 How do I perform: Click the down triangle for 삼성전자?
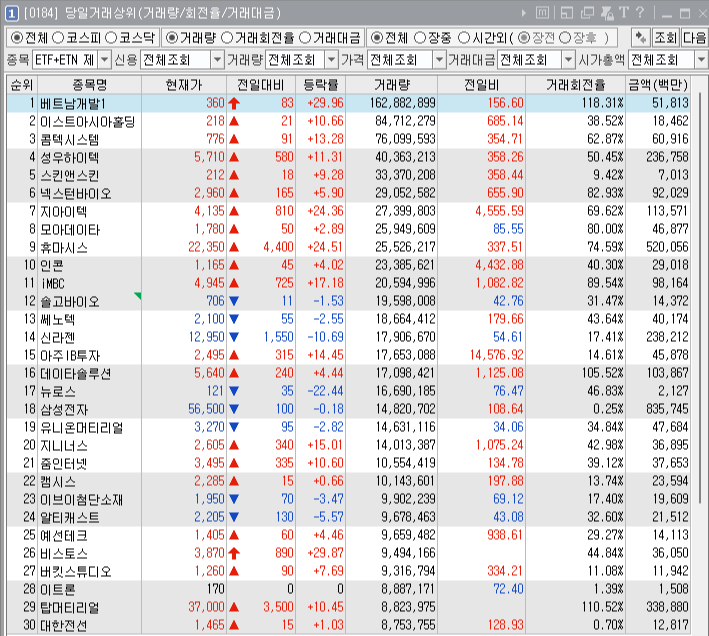tap(234, 409)
